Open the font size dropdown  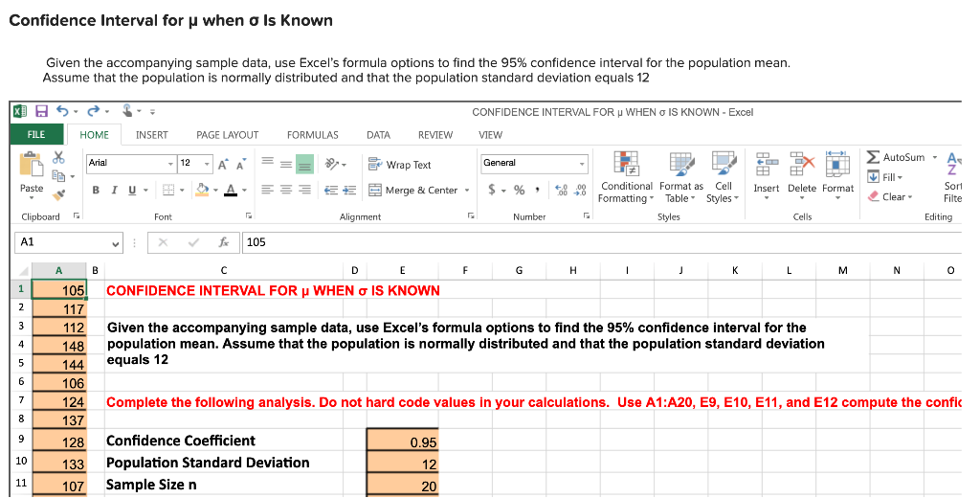tap(207, 164)
